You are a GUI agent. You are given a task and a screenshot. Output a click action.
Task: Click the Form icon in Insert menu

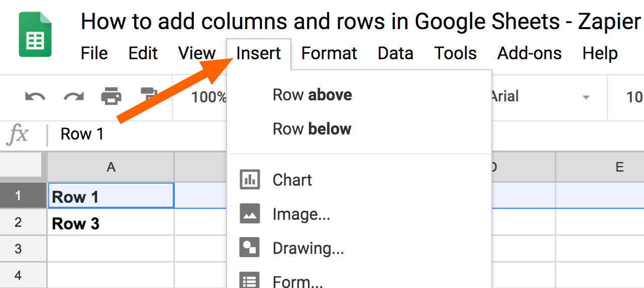(250, 281)
